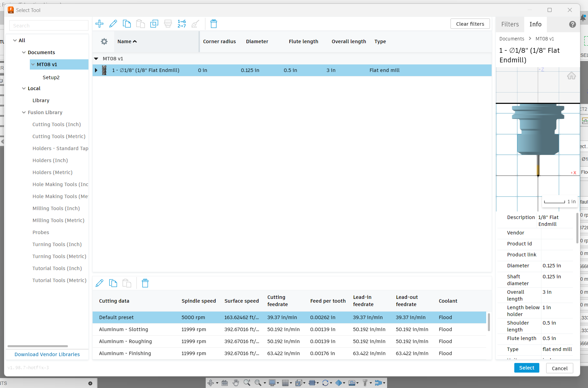Click the Orbit tool in the bottom navigation bar

tap(211, 383)
